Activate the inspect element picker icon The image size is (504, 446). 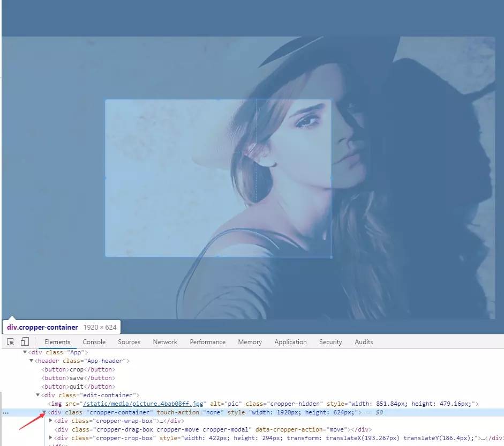click(10, 342)
